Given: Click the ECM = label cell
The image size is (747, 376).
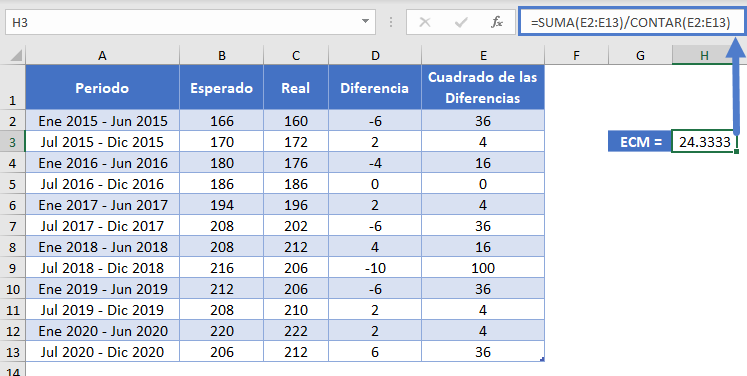Looking at the screenshot, I should [x=640, y=142].
